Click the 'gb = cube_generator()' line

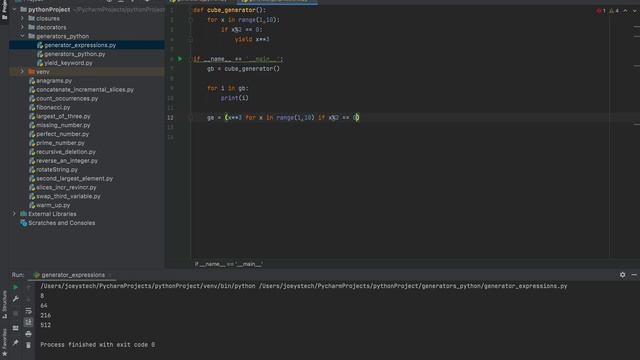[x=243, y=69]
